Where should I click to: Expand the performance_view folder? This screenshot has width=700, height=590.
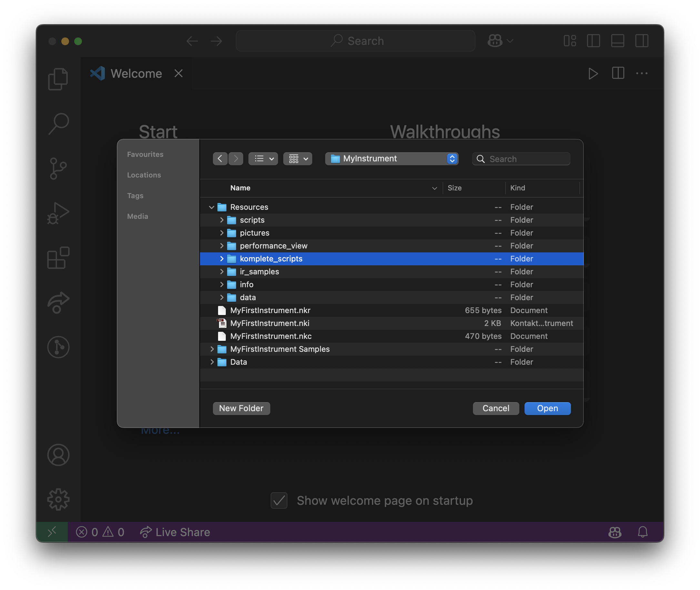pos(221,246)
